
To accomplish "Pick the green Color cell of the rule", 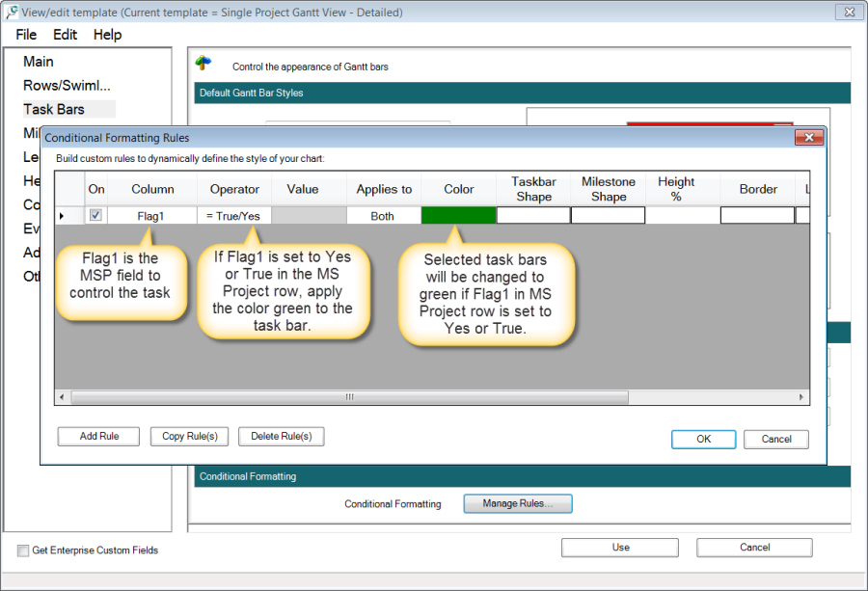I will click(458, 216).
